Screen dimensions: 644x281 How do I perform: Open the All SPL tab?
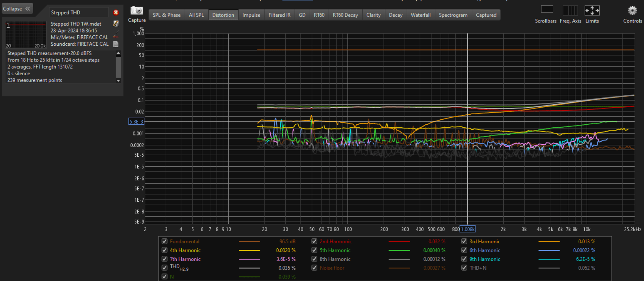pyautogui.click(x=196, y=15)
